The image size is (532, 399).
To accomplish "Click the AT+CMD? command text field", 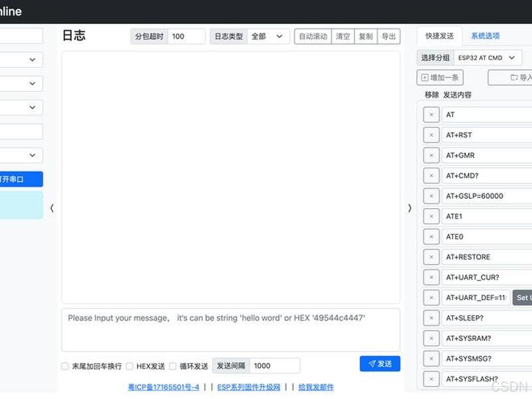I will (487, 176).
